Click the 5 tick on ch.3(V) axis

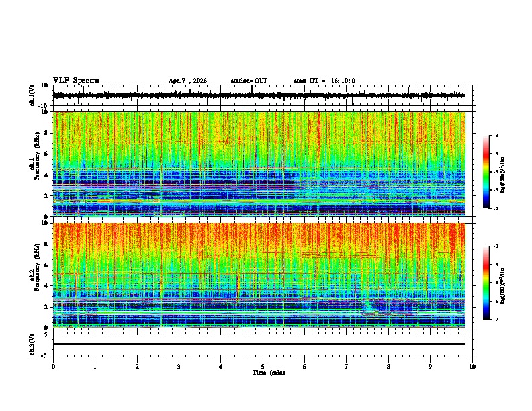coord(46,334)
